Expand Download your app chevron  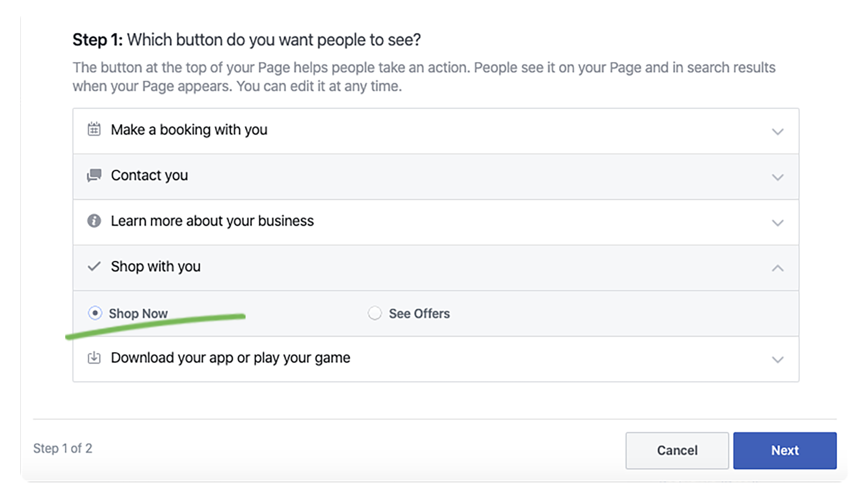click(x=778, y=359)
